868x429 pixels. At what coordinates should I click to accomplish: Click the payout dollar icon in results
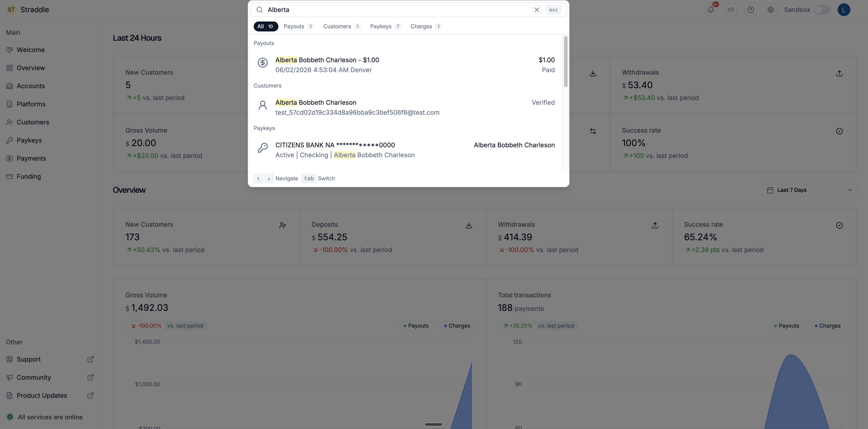click(x=263, y=63)
